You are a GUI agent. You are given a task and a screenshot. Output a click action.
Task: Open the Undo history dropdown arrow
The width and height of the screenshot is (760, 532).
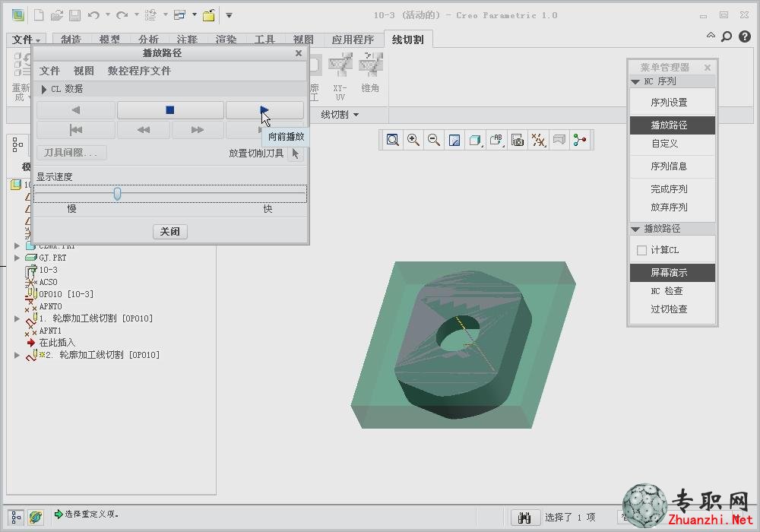[x=108, y=15]
